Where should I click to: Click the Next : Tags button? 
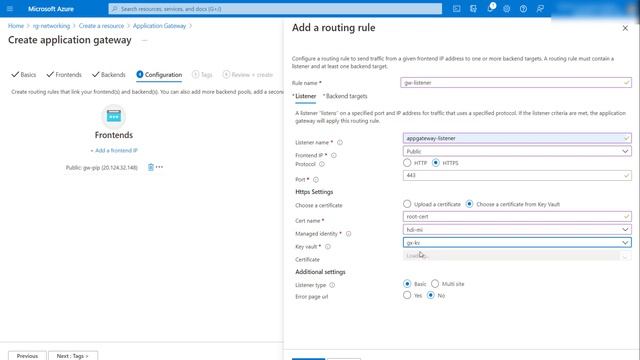point(73,356)
